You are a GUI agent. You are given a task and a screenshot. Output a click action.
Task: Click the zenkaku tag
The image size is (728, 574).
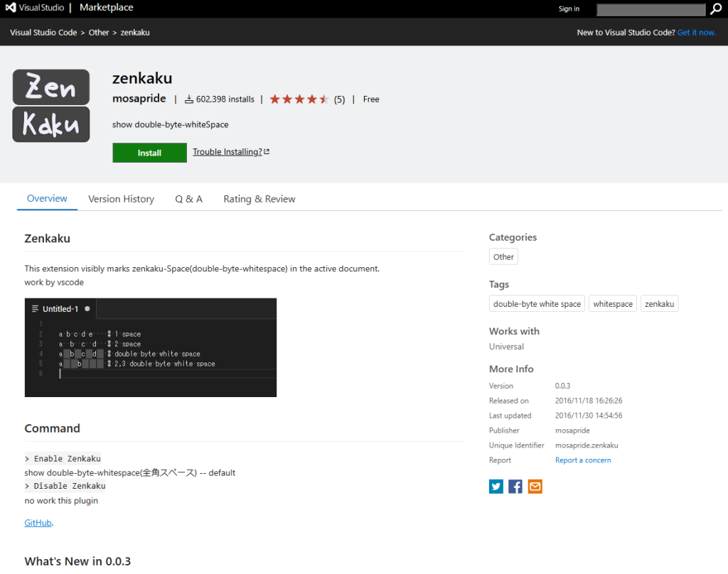click(x=659, y=304)
